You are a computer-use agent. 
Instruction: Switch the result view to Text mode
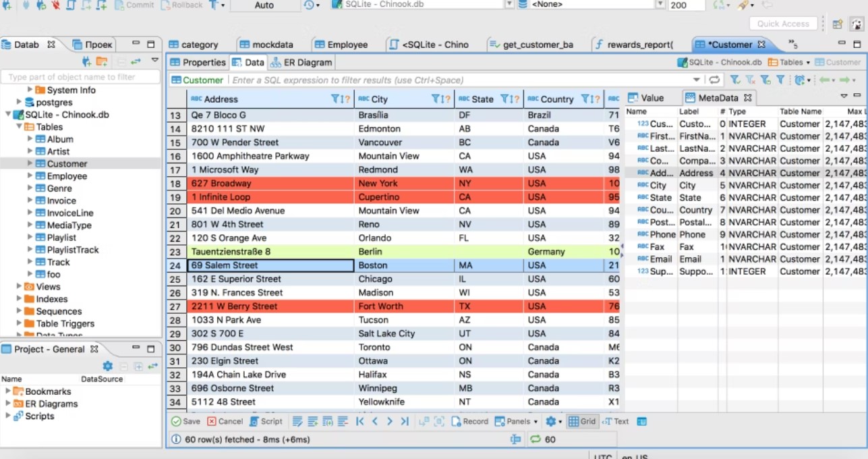[x=615, y=421]
